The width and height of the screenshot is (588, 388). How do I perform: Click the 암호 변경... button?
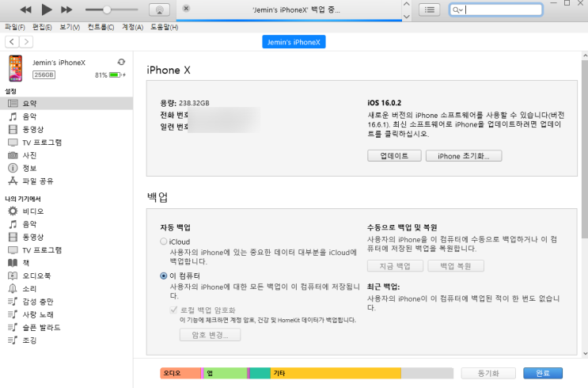coord(210,335)
